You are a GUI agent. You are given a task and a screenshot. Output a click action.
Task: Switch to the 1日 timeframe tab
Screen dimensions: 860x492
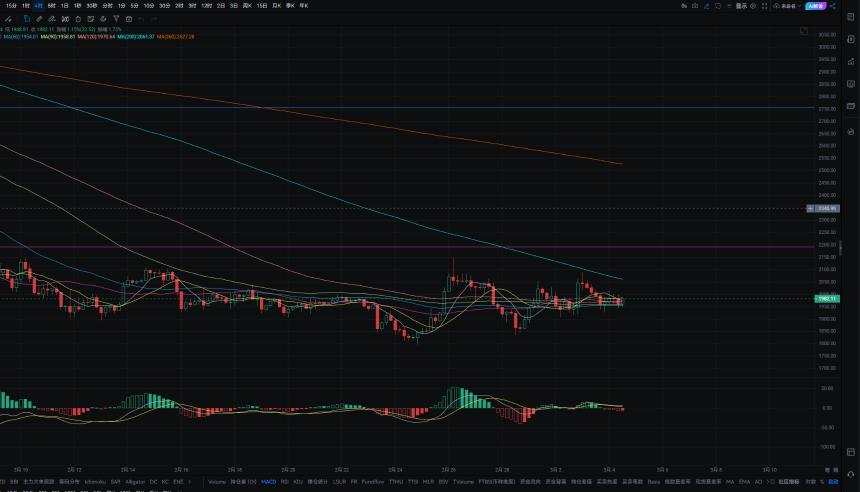click(x=64, y=5)
